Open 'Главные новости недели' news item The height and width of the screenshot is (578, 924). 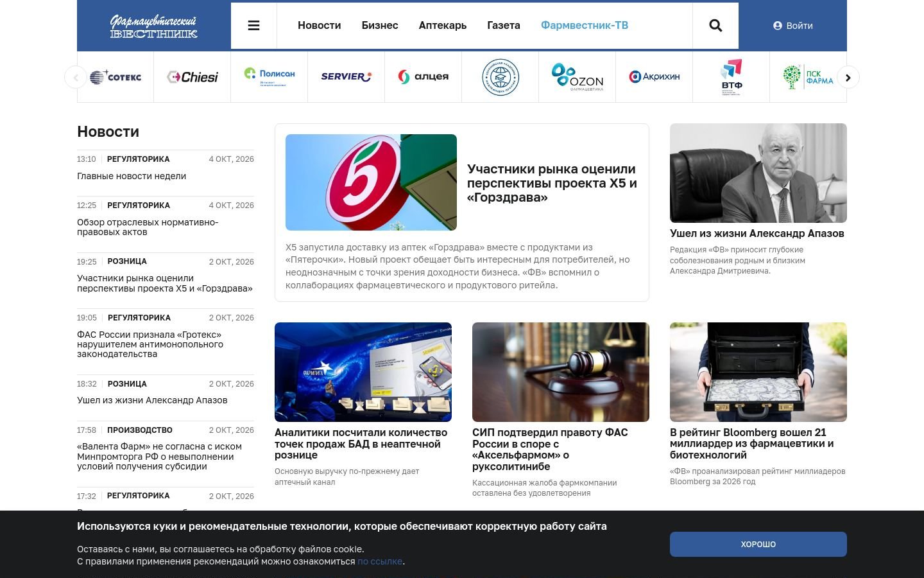[x=132, y=176]
